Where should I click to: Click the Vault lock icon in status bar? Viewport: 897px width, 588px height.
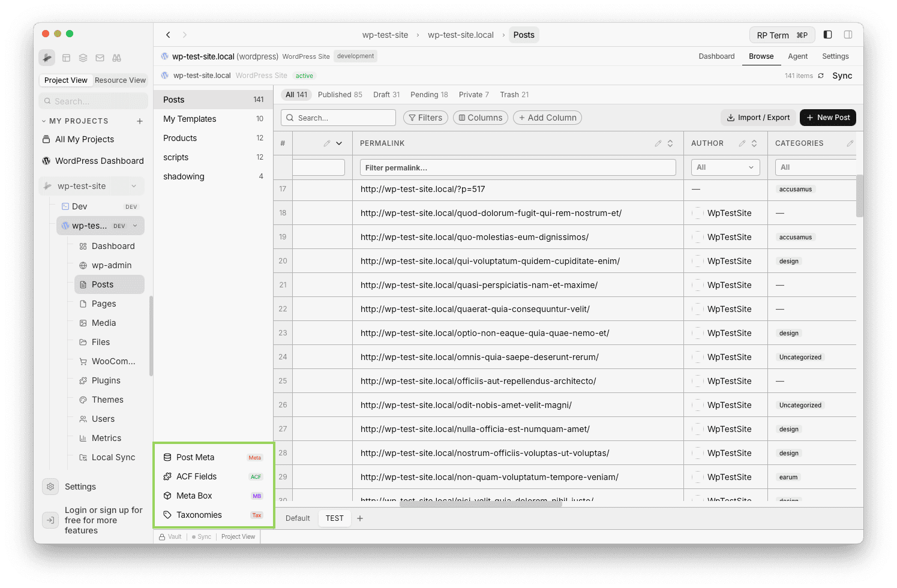coord(162,537)
